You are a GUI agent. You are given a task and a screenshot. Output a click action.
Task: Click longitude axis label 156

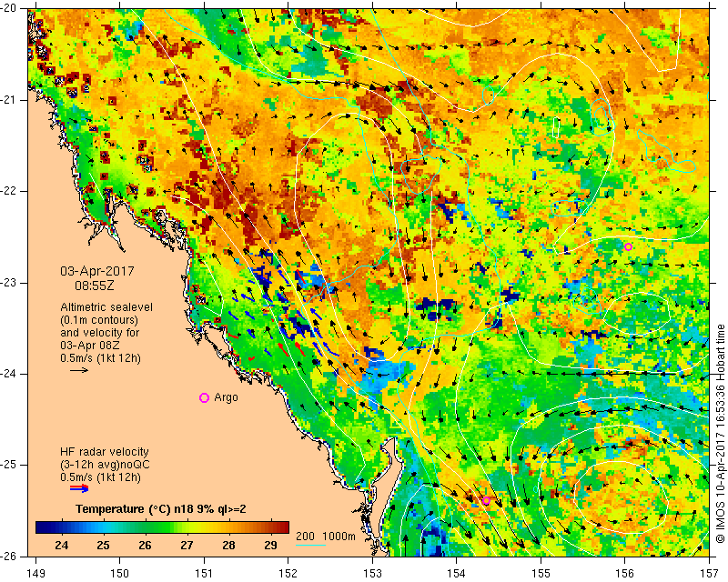tap(625, 574)
